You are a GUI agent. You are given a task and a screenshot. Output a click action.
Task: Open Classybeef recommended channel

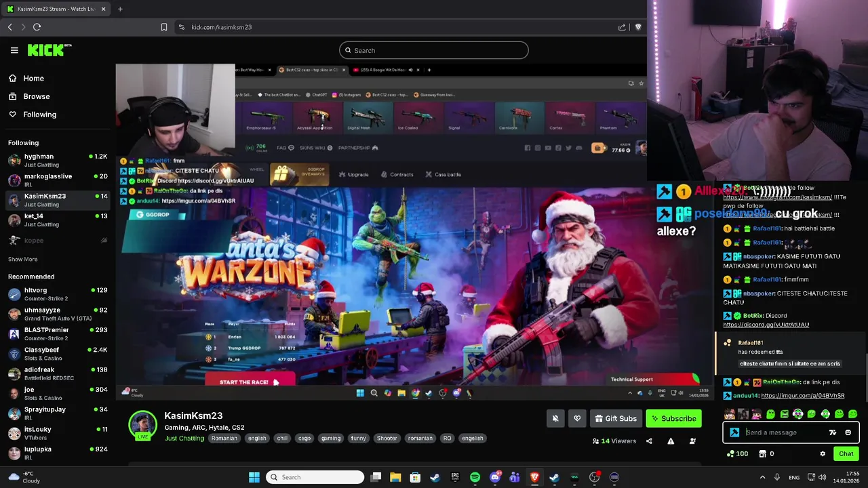pos(58,353)
